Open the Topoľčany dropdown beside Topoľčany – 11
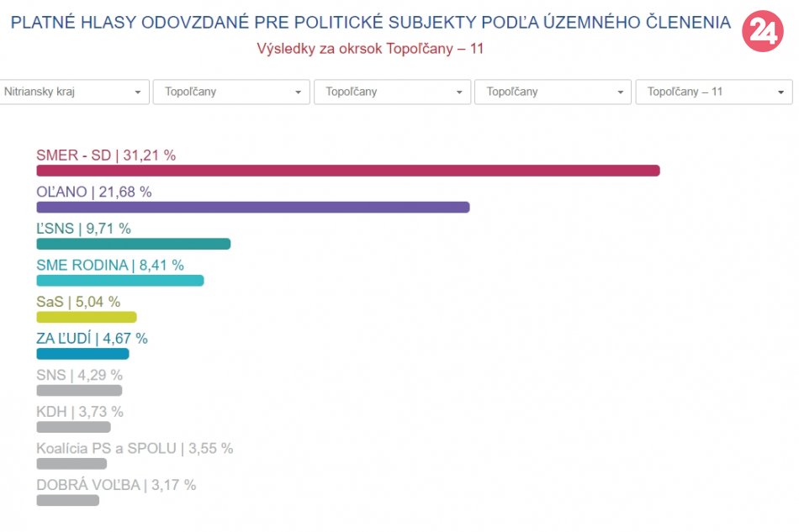Screen dimensions: 799x532 pyautogui.click(x=552, y=92)
